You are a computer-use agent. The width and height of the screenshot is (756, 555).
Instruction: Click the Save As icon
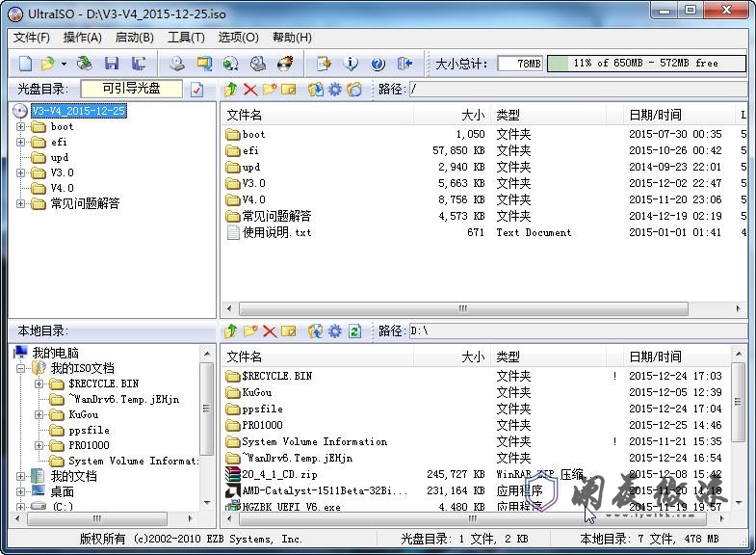[139, 64]
